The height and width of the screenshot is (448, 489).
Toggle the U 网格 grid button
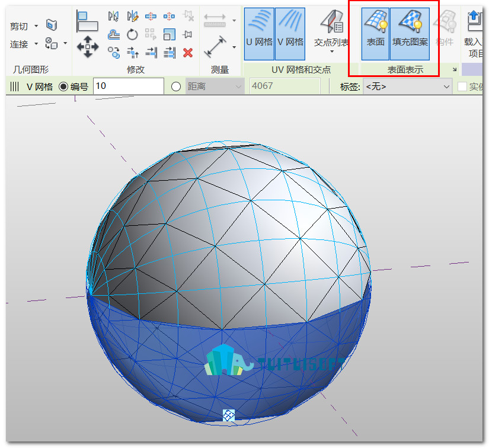(x=259, y=34)
